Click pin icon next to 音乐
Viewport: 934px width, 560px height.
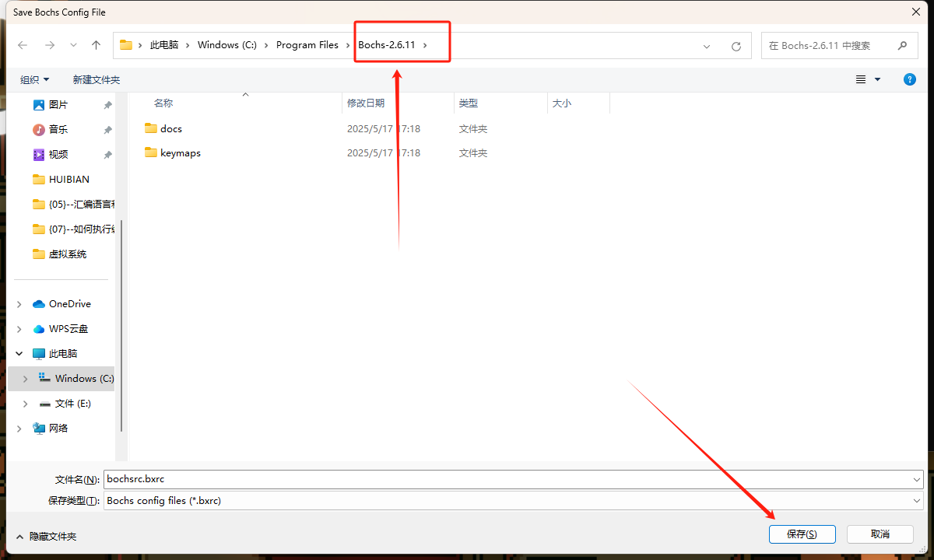tap(107, 130)
